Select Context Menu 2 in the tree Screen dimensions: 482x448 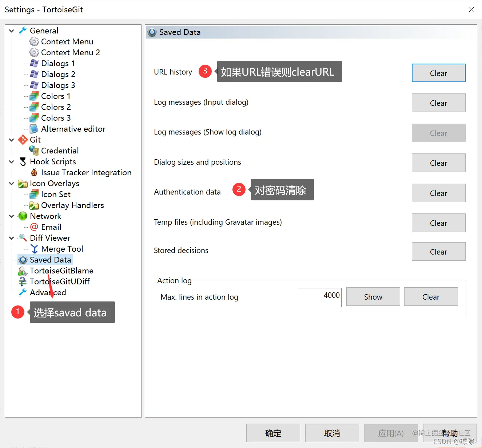71,52
